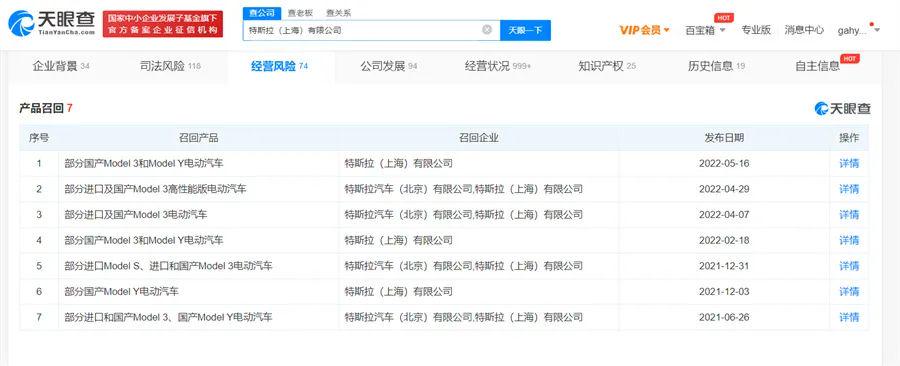Click the date 2022-05-16

[724, 163]
